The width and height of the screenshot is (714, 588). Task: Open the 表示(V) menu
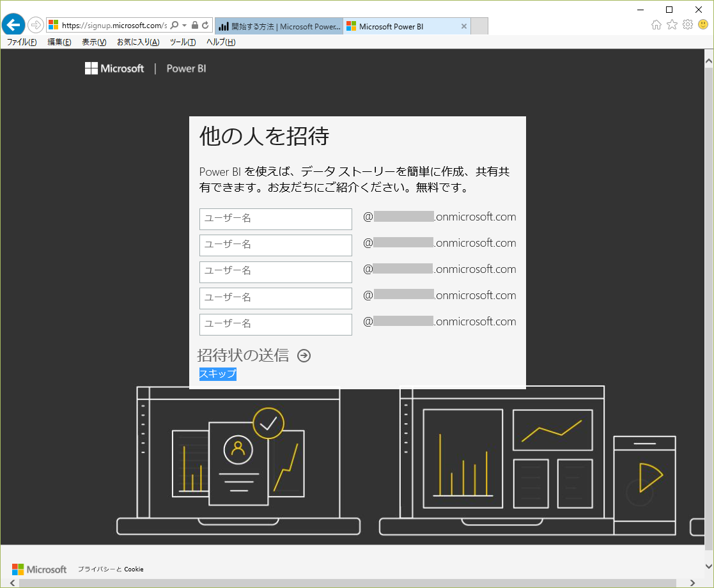pyautogui.click(x=94, y=42)
